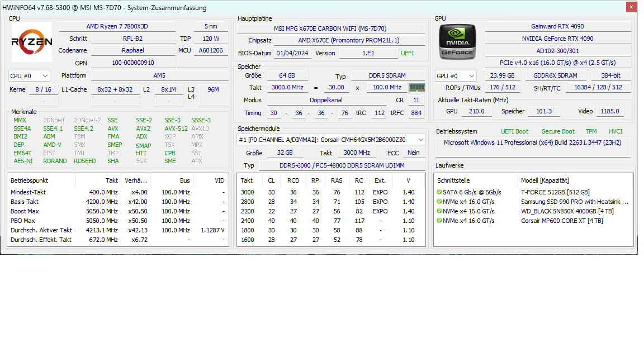Screen dimensions: 644x362
Task: Select the Durchsch. Effekt. Takt row
Action: [118, 240]
